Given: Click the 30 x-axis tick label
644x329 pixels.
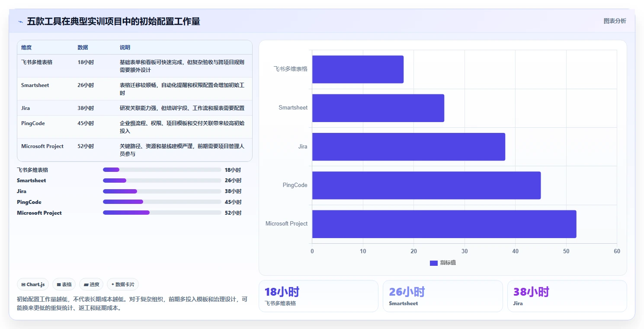Looking at the screenshot, I should [x=465, y=252].
